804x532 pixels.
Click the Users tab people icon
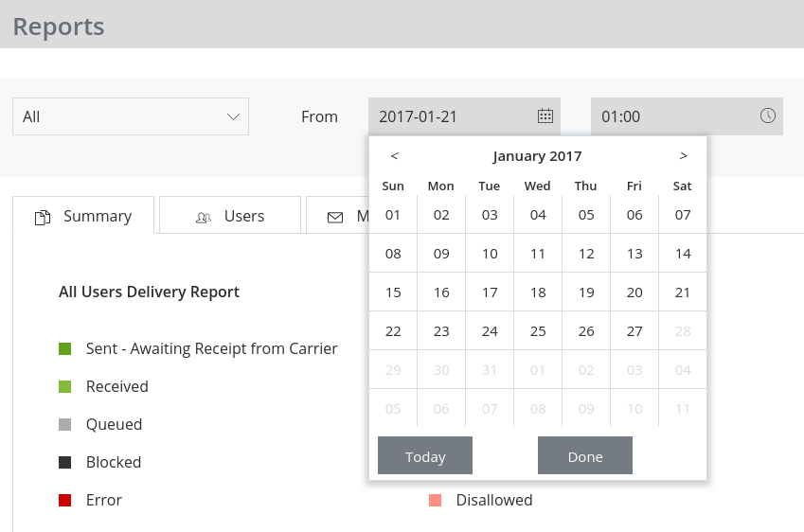pyautogui.click(x=204, y=218)
